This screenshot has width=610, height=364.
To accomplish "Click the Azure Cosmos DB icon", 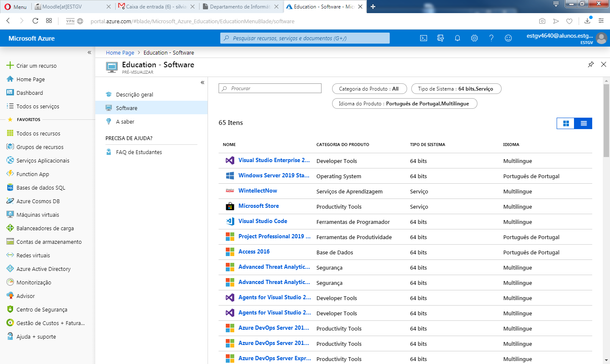I will click(x=10, y=201).
